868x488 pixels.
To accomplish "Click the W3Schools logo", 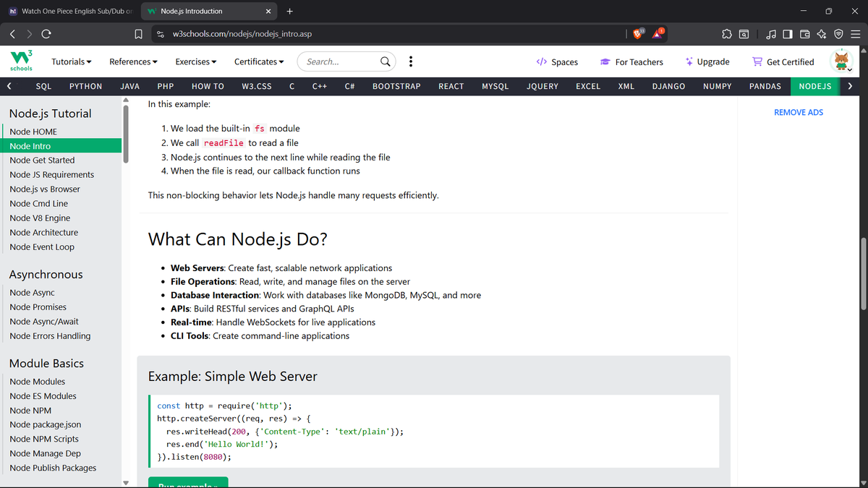I will click(x=21, y=61).
